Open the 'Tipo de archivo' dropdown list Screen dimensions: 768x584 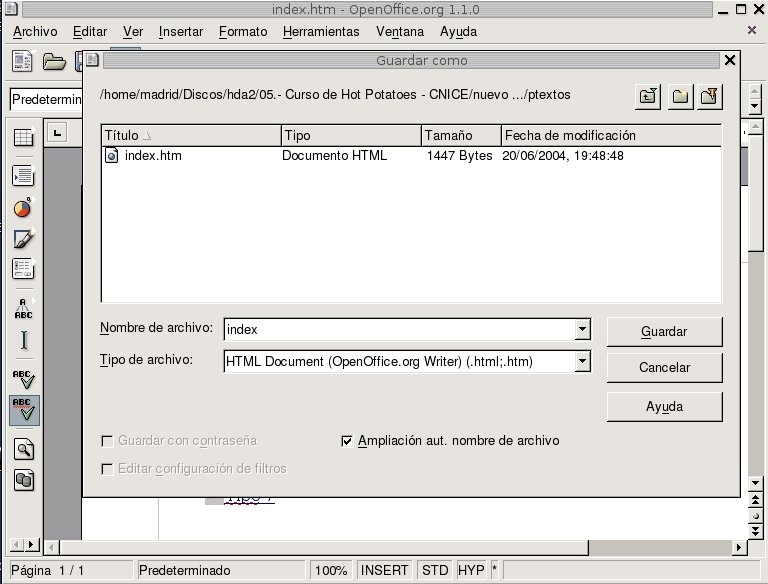click(x=582, y=361)
